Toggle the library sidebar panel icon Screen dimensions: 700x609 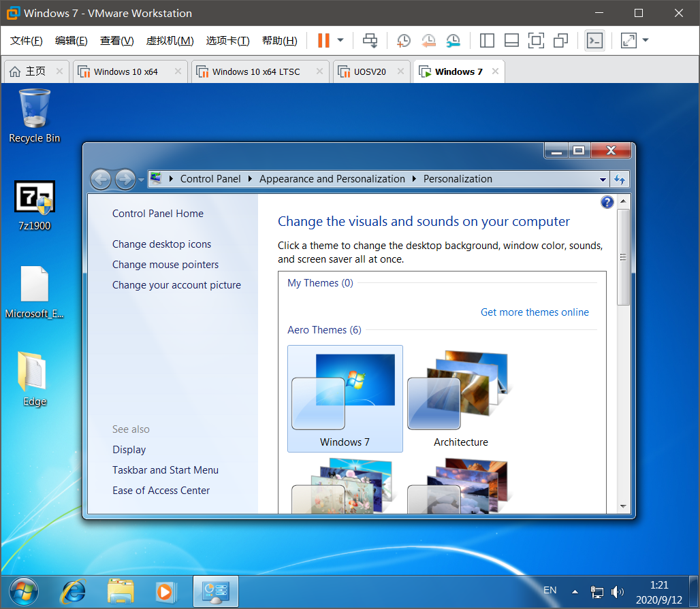(x=487, y=41)
